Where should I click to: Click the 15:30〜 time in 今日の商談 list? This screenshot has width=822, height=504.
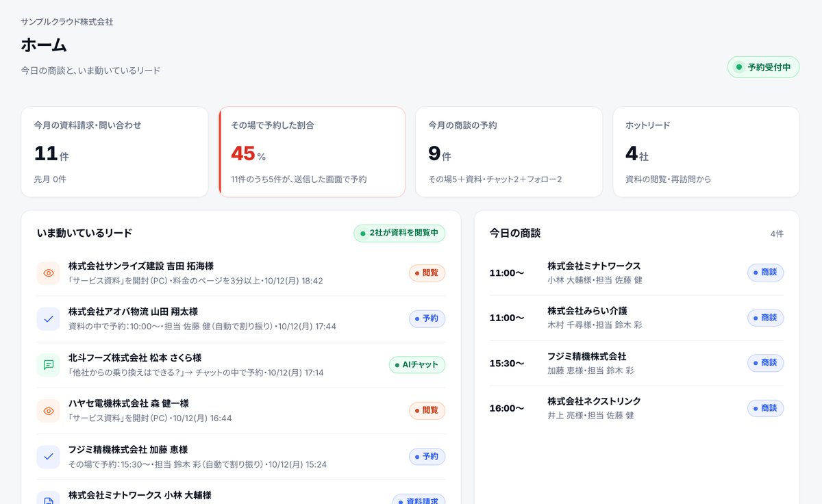coord(507,364)
